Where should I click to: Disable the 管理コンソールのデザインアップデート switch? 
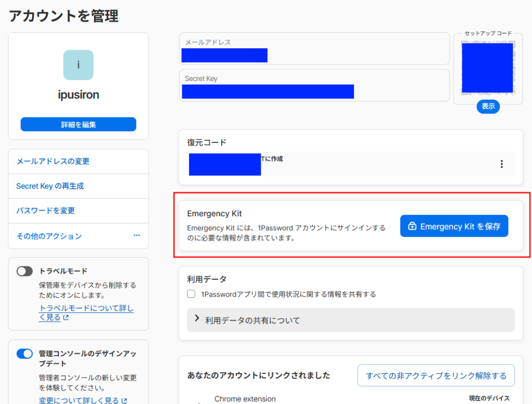25,354
